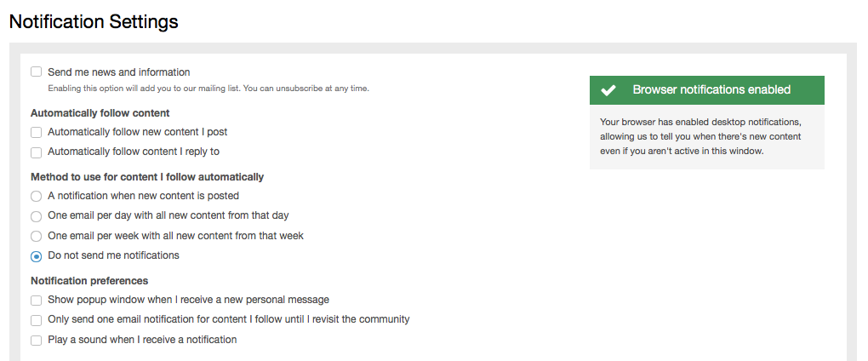868x361 pixels.
Task: Choose the one email per day option
Action: (x=37, y=216)
